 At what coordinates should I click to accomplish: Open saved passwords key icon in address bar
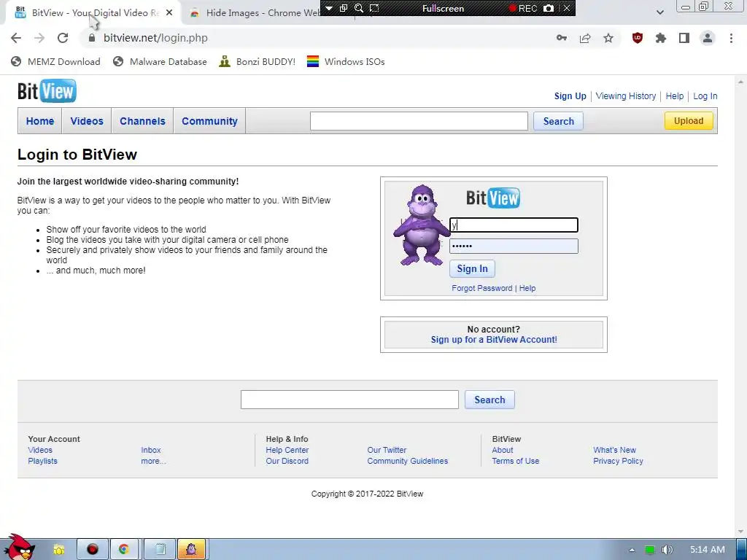coord(562,38)
